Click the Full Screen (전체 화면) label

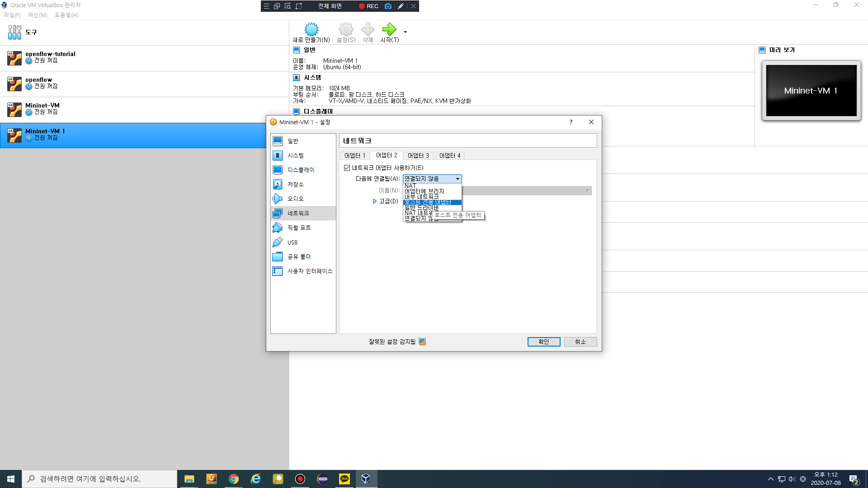pos(330,6)
